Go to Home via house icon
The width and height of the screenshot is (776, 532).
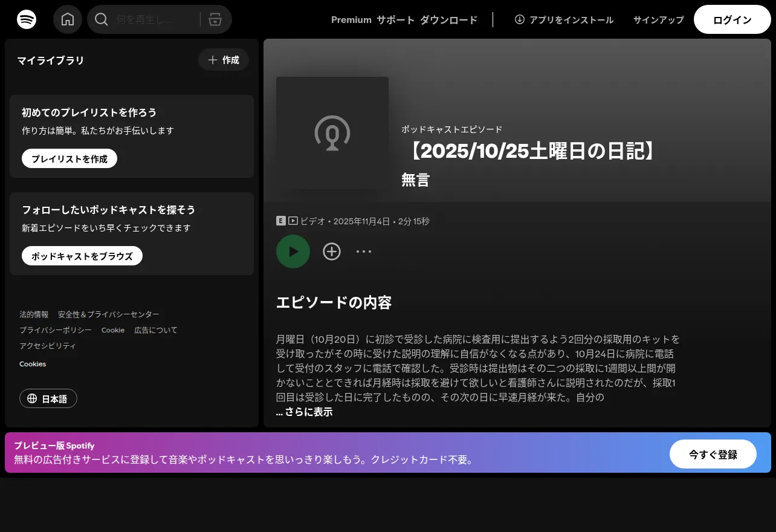(x=68, y=19)
